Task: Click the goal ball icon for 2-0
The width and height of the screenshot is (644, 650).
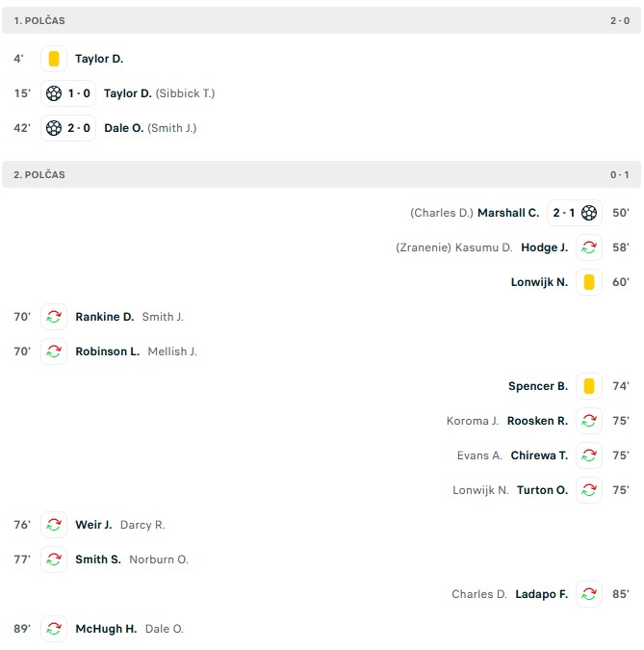Action: coord(54,128)
